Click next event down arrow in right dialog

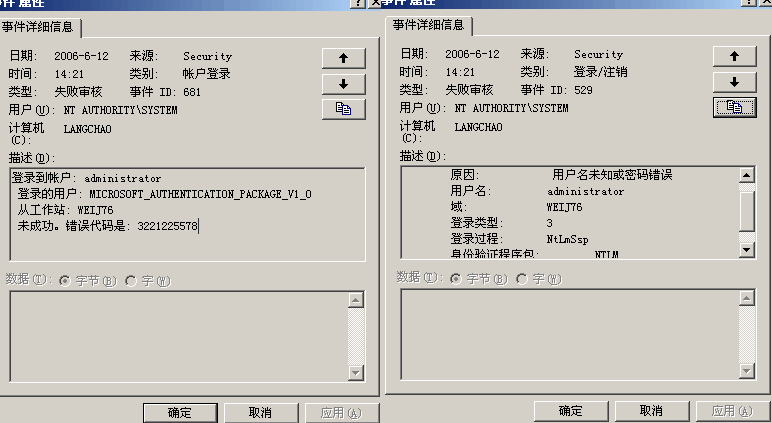tap(735, 82)
